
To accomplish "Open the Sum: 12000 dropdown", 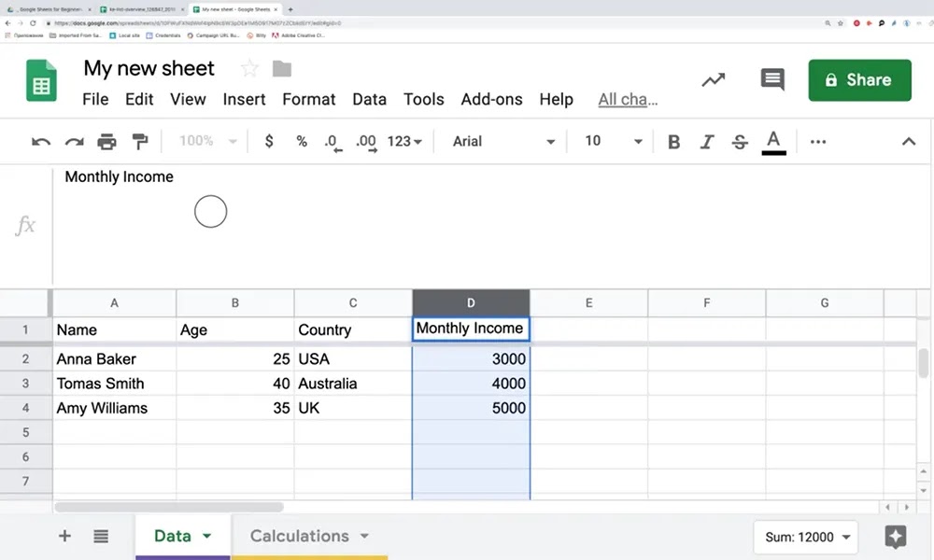I will 806,538.
